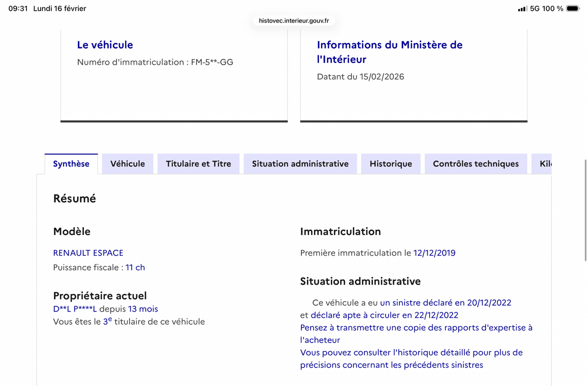The height and width of the screenshot is (386, 588).
Task: Switch to the Historique tab
Action: 391,163
